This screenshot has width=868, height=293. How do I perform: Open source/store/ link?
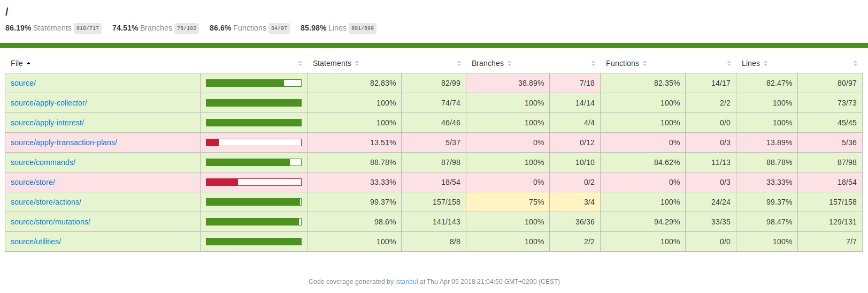tap(33, 182)
